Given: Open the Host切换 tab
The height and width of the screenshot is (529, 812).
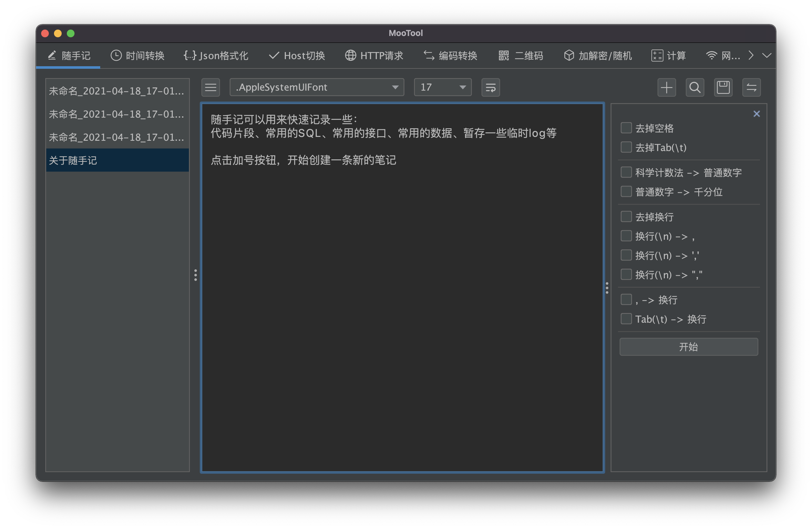Looking at the screenshot, I should [x=297, y=55].
